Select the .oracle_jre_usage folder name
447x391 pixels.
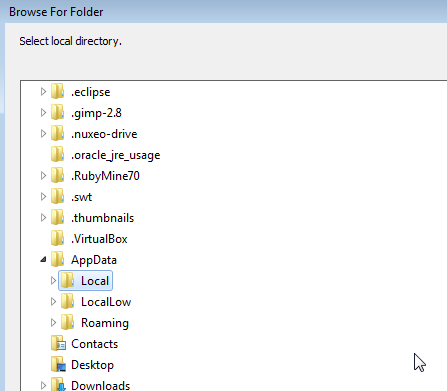[x=115, y=155]
